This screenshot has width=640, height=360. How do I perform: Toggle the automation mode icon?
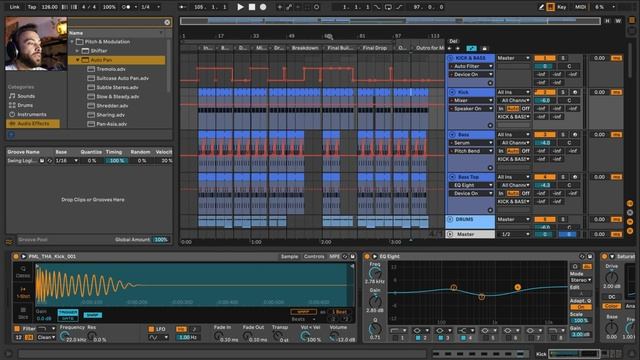coord(471,49)
